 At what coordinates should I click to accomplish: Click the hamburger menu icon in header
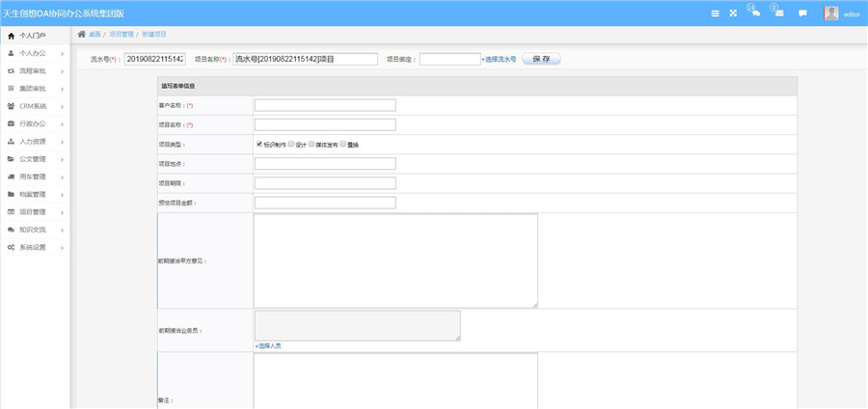pos(716,14)
